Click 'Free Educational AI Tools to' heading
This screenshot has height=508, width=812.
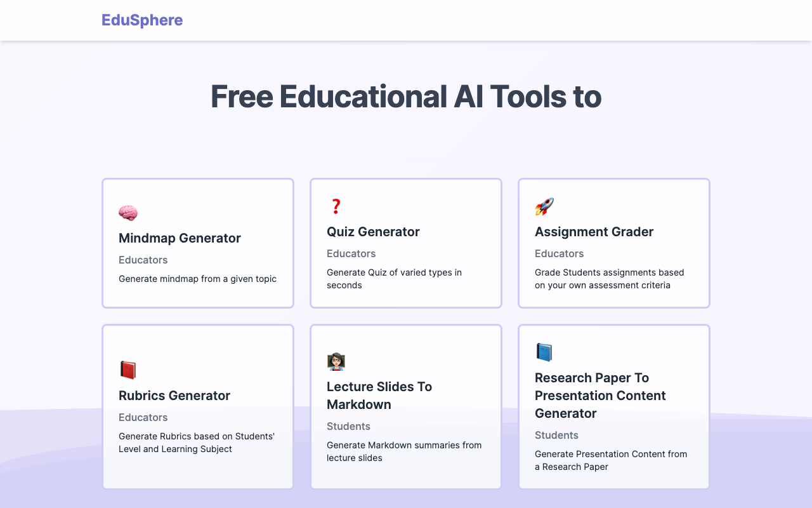tap(406, 97)
